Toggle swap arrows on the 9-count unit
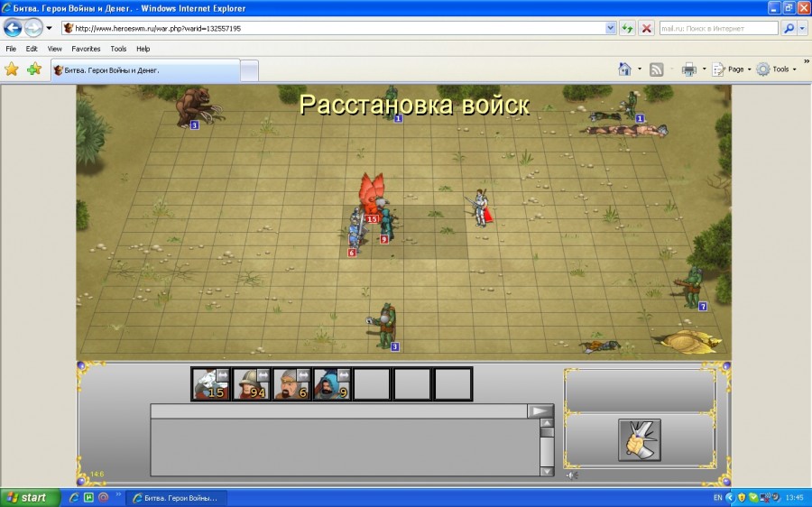 pyautogui.click(x=344, y=375)
